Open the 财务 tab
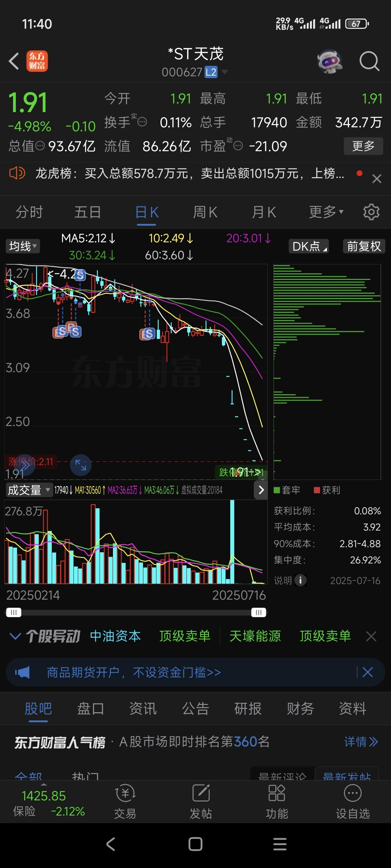This screenshot has height=868, width=391. pyautogui.click(x=300, y=709)
